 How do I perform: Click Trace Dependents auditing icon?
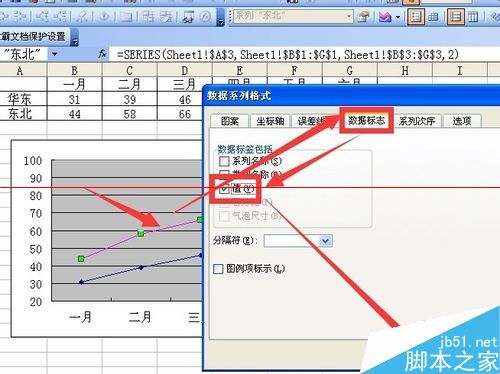(x=42, y=16)
